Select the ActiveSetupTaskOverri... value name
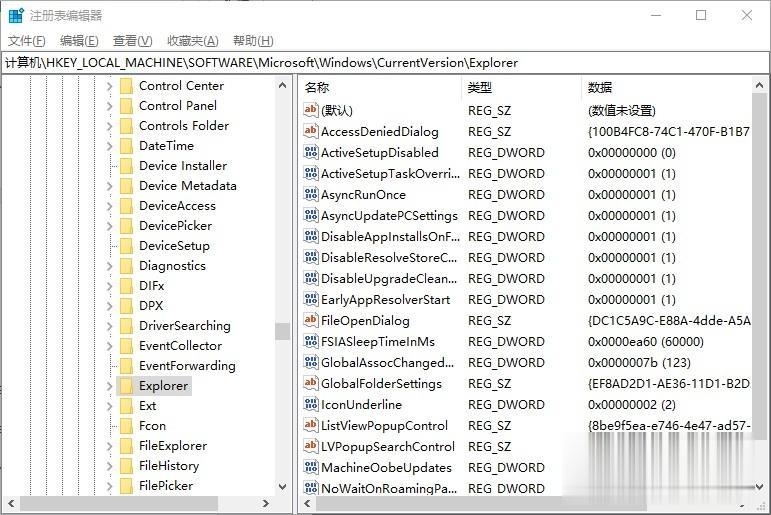The height and width of the screenshot is (515, 771). 390,174
